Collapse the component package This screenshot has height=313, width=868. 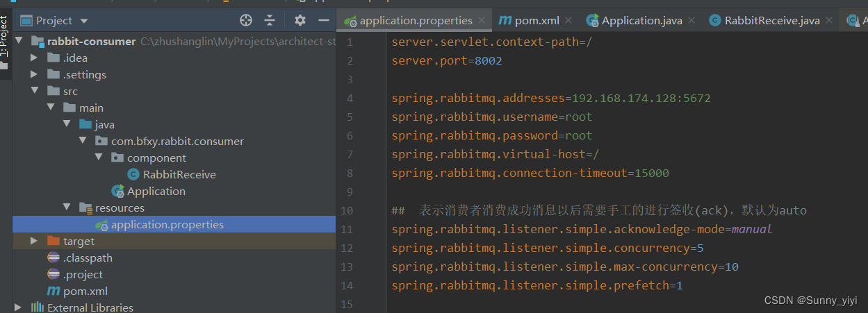[x=99, y=158]
